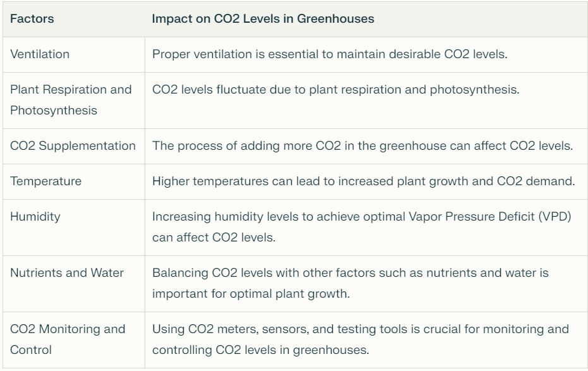Click the Using CO2 meters description
Viewport: 588px width, 371px height.
coord(360,329)
